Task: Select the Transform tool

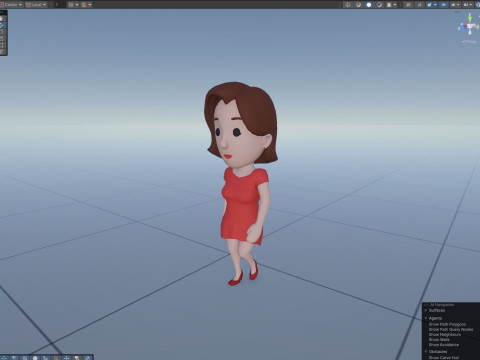Action: 3,52
